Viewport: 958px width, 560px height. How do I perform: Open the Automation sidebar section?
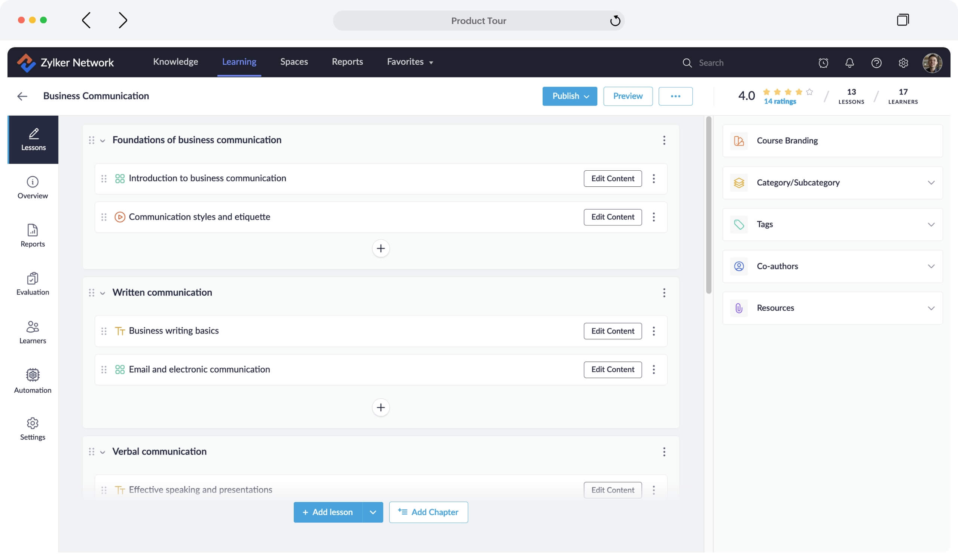point(33,381)
